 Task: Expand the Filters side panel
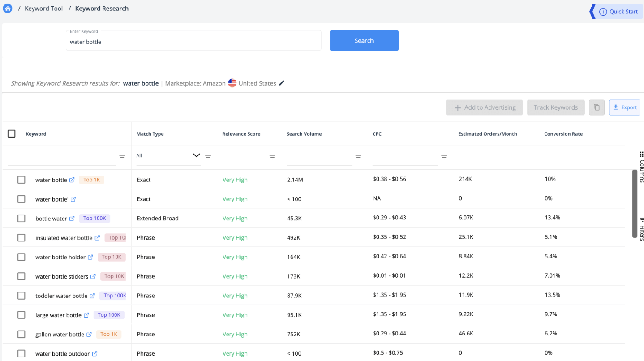(641, 229)
